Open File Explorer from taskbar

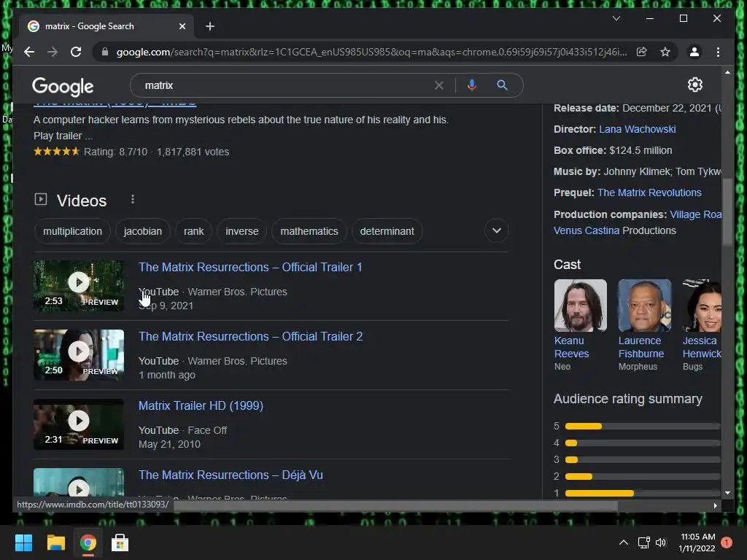pyautogui.click(x=55, y=542)
